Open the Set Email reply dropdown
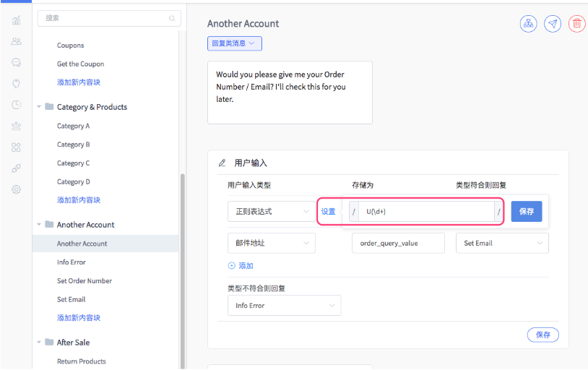The width and height of the screenshot is (588, 370). pos(502,243)
